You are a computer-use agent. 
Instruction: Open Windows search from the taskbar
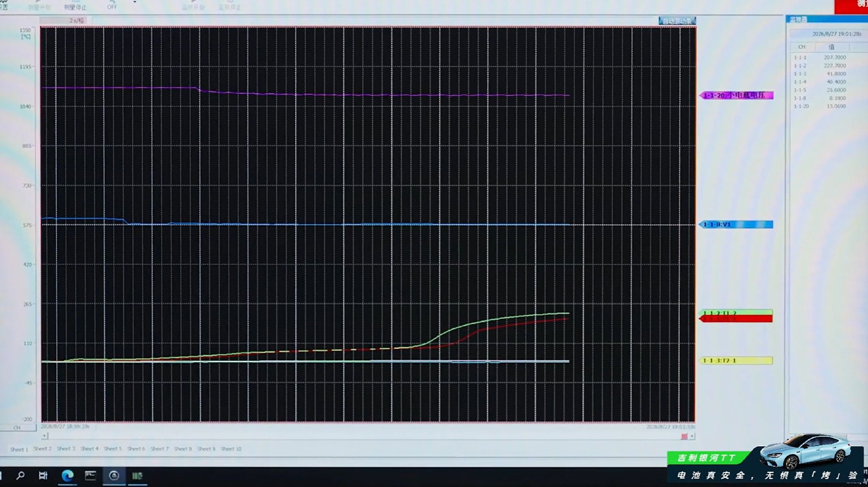tap(20, 476)
